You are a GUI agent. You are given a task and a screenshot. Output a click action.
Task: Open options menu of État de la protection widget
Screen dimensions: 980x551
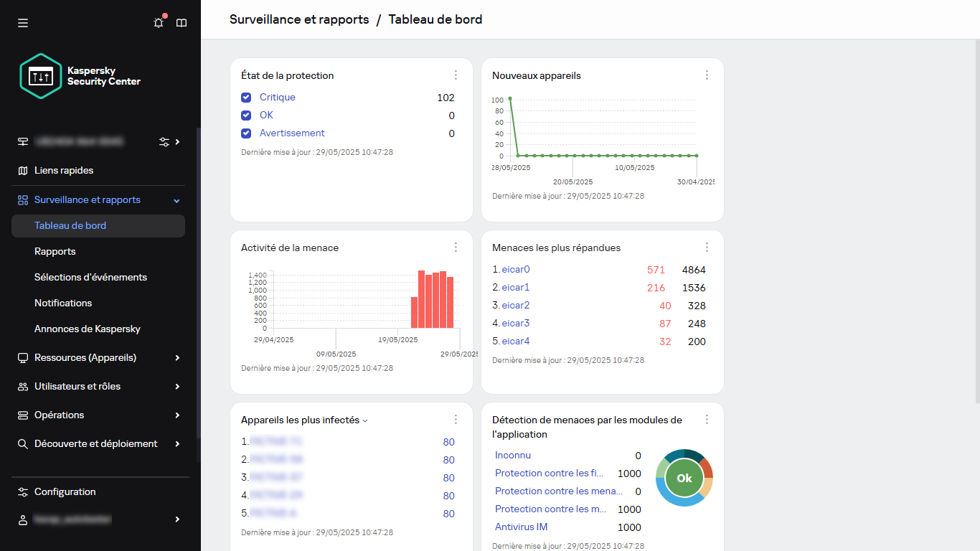(456, 75)
